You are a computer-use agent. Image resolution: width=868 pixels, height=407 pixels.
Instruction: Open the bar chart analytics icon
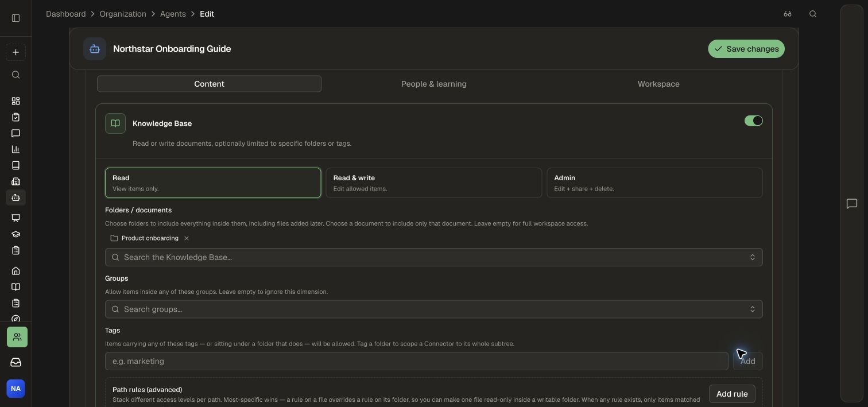tap(16, 149)
